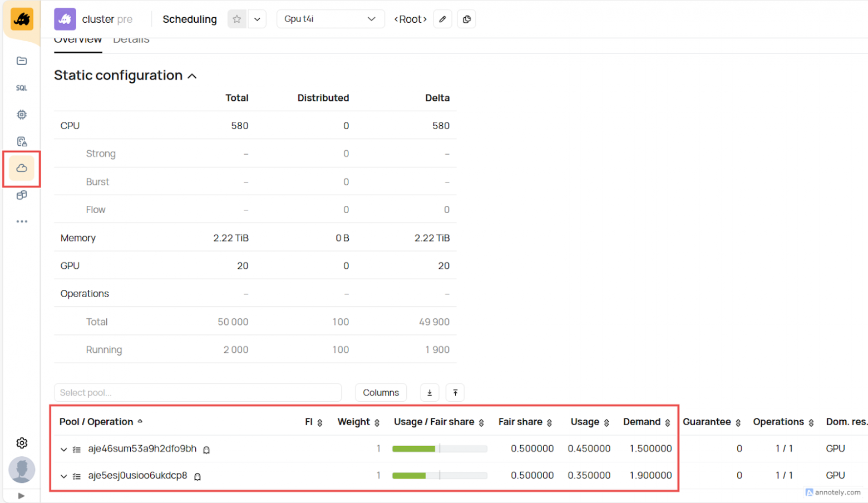Open the Root breadcrumb link
Viewport: 868px width, 503px height.
[410, 18]
